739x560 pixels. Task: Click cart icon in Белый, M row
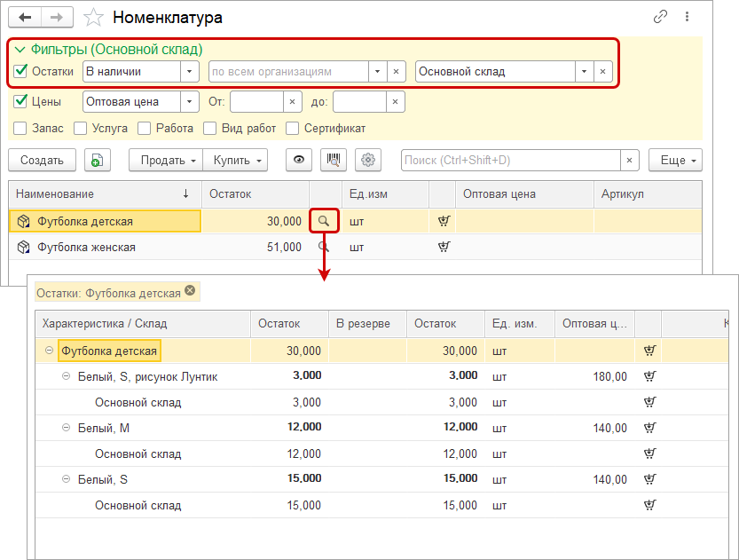pyautogui.click(x=649, y=428)
